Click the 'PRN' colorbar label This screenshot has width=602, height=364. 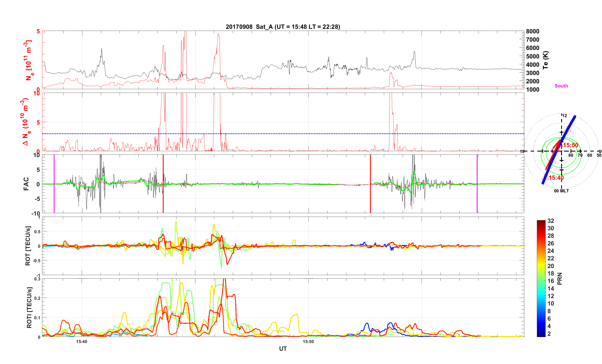tap(560, 279)
